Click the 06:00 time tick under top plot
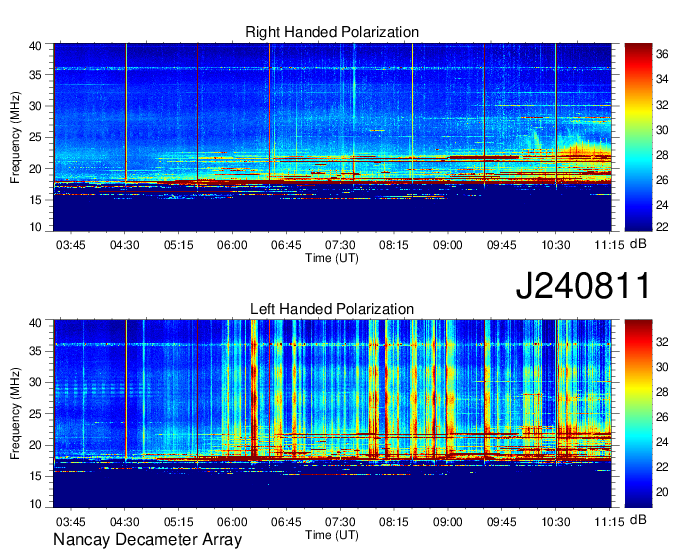The image size is (680, 552). click(x=232, y=245)
